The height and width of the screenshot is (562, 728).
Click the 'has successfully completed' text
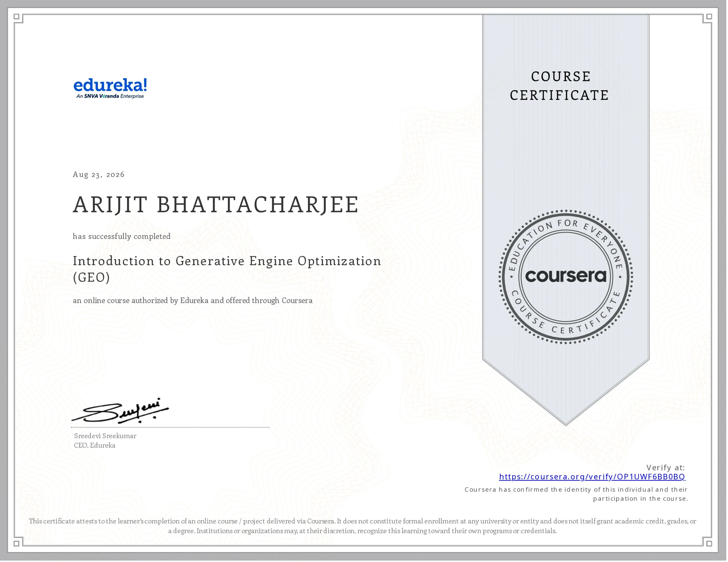click(x=122, y=236)
